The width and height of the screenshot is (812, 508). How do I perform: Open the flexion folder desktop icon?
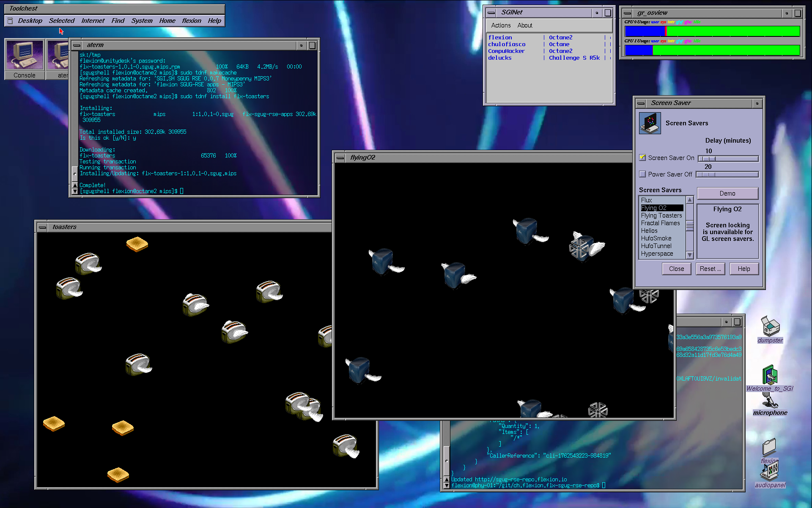click(x=769, y=447)
